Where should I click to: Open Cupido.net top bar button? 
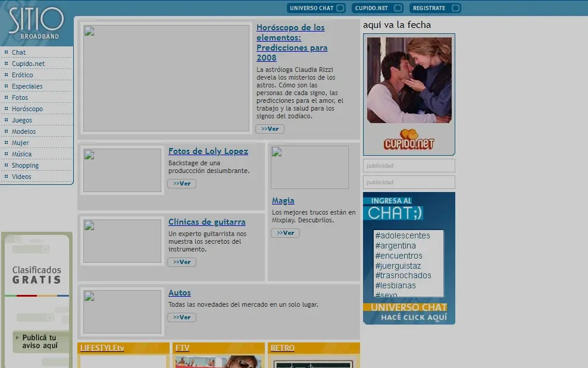[377, 8]
